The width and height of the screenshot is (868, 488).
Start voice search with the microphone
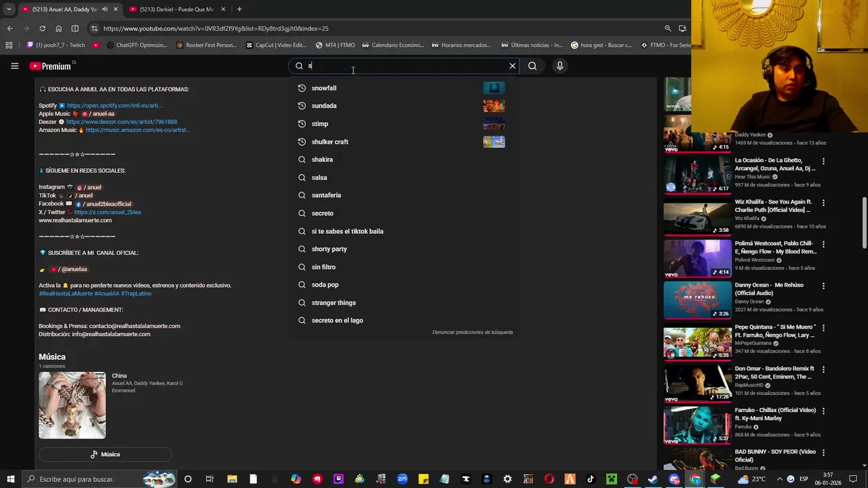click(x=559, y=66)
